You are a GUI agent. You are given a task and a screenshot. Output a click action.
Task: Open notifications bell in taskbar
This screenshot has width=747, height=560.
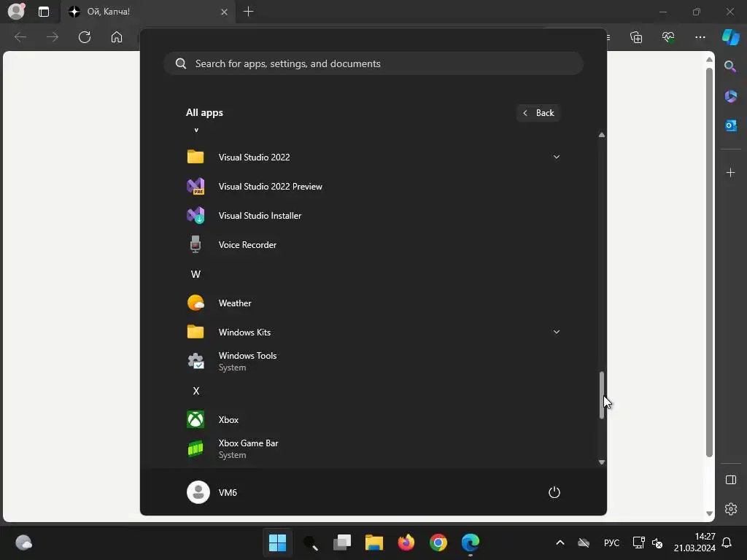click(727, 542)
